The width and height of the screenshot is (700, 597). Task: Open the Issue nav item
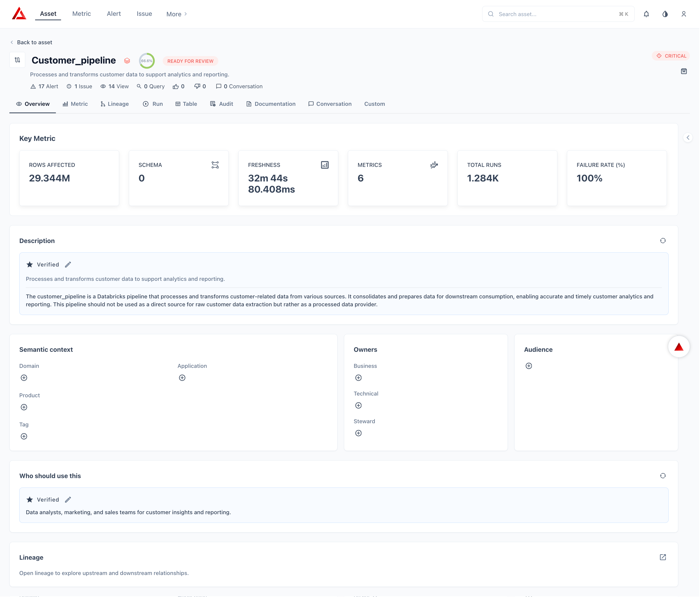(144, 14)
